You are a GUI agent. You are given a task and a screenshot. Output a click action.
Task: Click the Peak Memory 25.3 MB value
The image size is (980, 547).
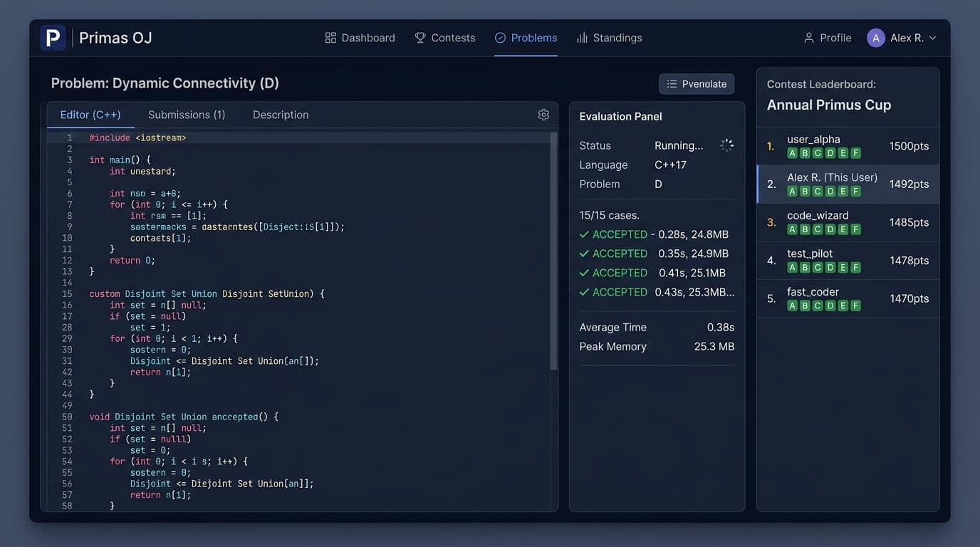714,347
